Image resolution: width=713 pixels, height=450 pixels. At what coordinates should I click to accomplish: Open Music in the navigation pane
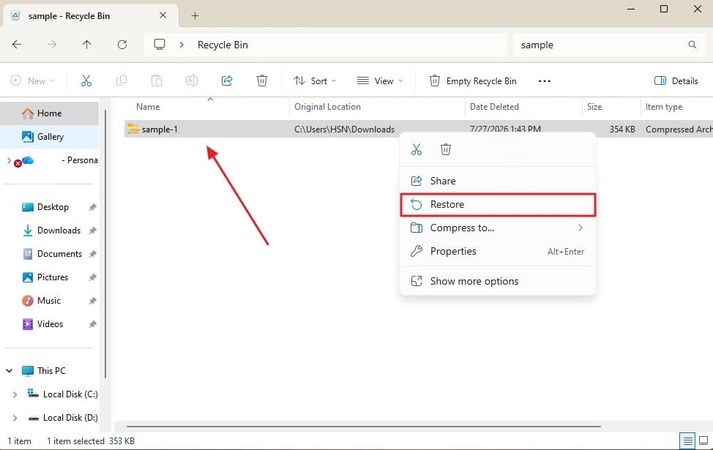tap(49, 301)
